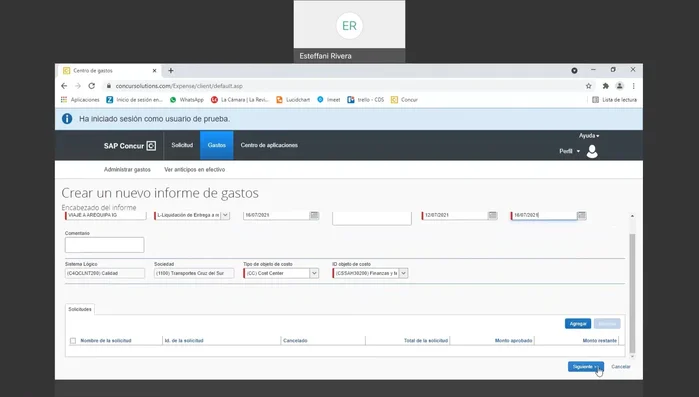Viewport: 699px width, 397px height.
Task: Click the Monto restante column header
Action: pyautogui.click(x=600, y=341)
